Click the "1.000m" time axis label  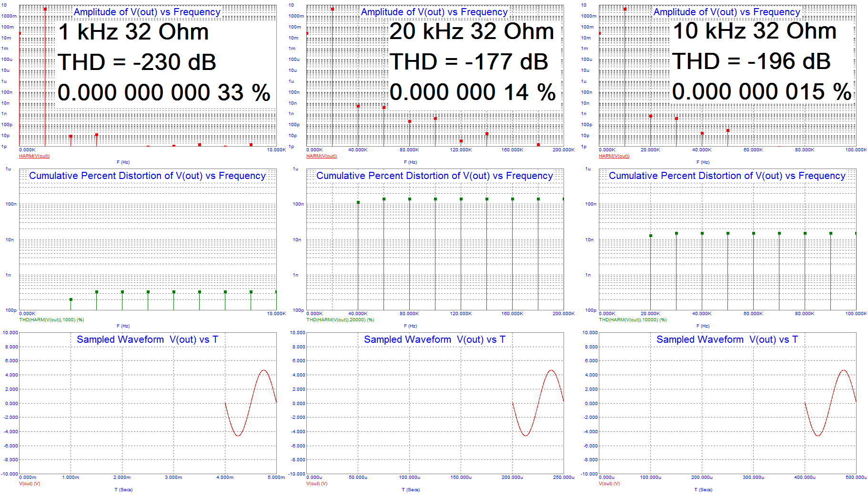tap(71, 477)
